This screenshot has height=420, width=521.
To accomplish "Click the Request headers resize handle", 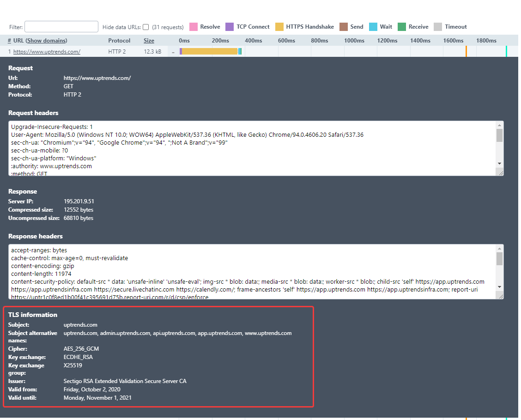I will click(501, 173).
